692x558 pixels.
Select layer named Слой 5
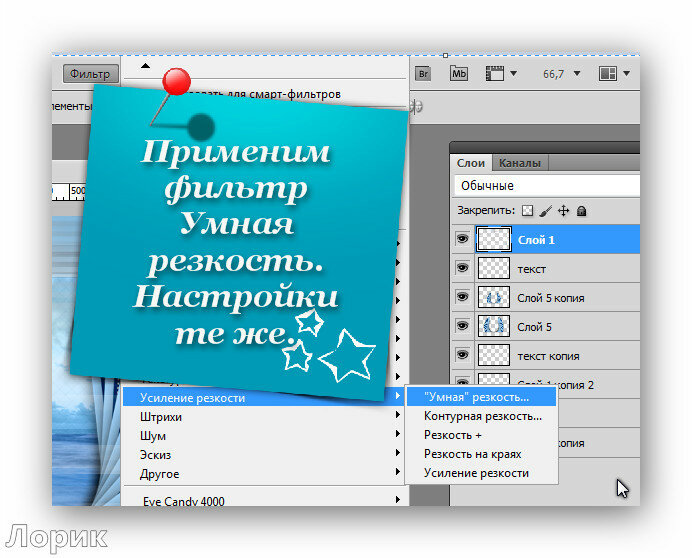point(534,327)
